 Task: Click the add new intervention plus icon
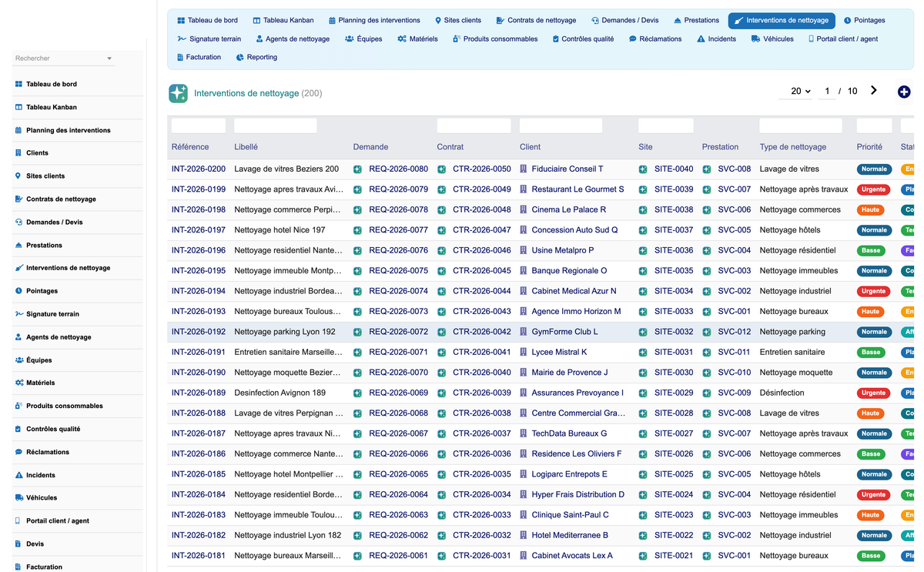(904, 92)
